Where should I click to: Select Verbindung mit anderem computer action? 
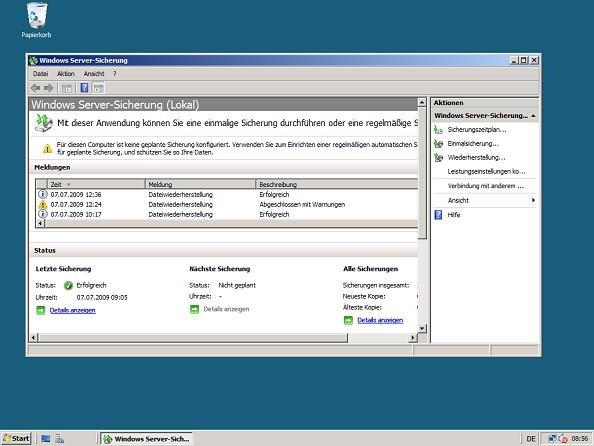click(x=485, y=186)
